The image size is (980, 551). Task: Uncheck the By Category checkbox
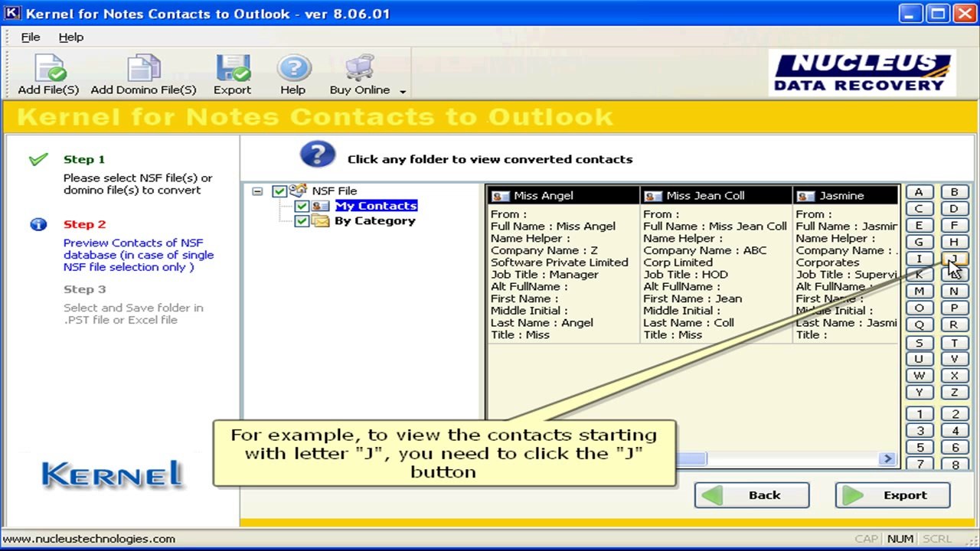302,221
